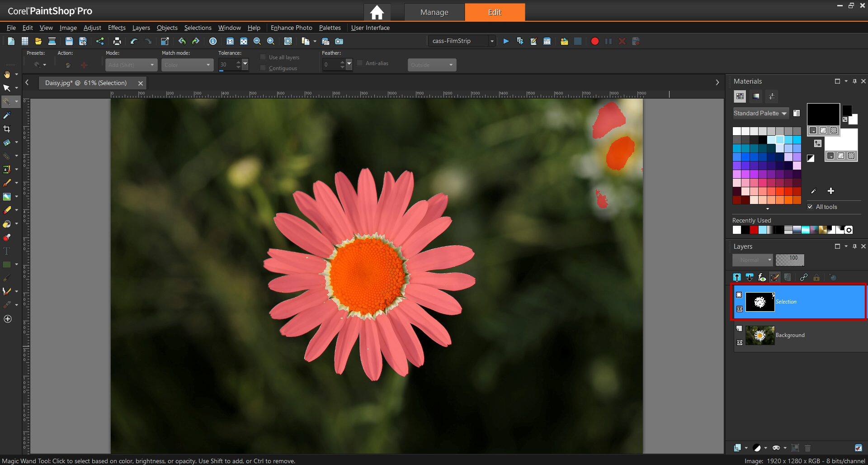Hide the Background layer with eye icon
868x465 pixels.
pos(740,342)
